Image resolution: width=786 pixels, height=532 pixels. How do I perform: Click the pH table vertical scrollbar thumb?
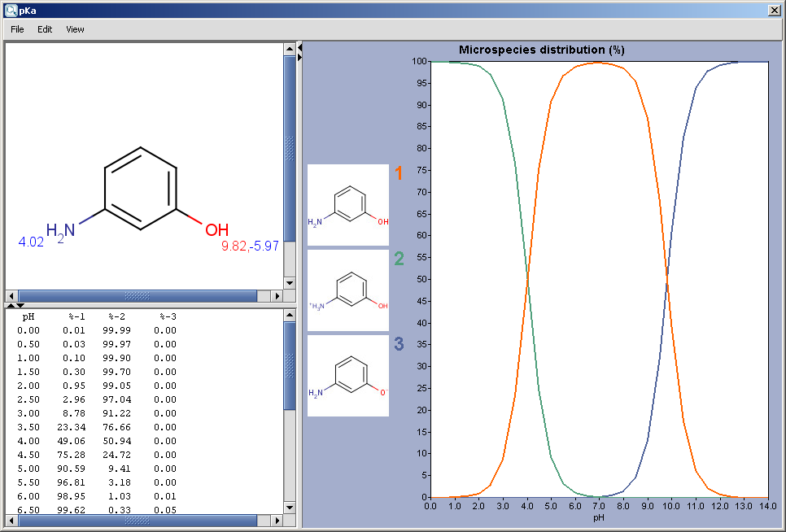point(290,366)
